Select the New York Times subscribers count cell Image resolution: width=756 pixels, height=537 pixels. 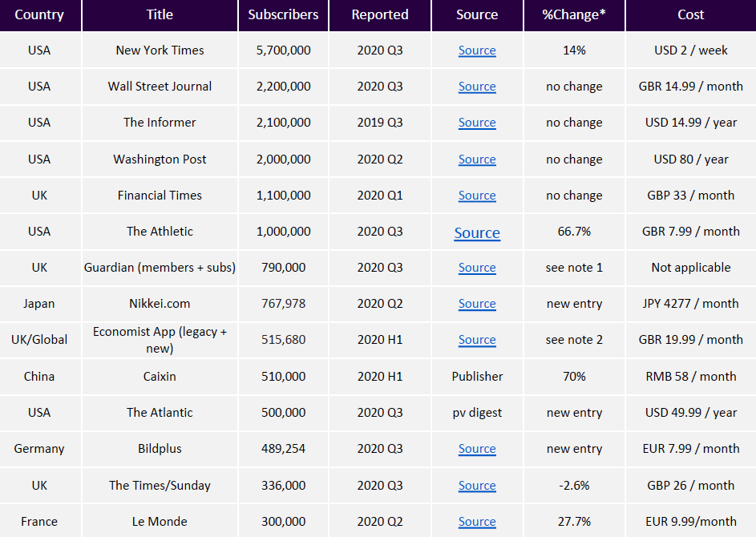click(283, 50)
